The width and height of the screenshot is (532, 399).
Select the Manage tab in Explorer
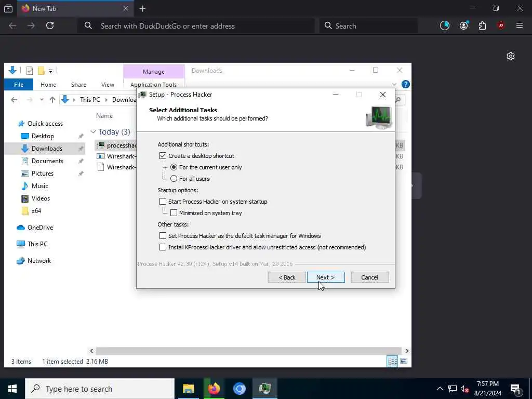[x=154, y=72]
